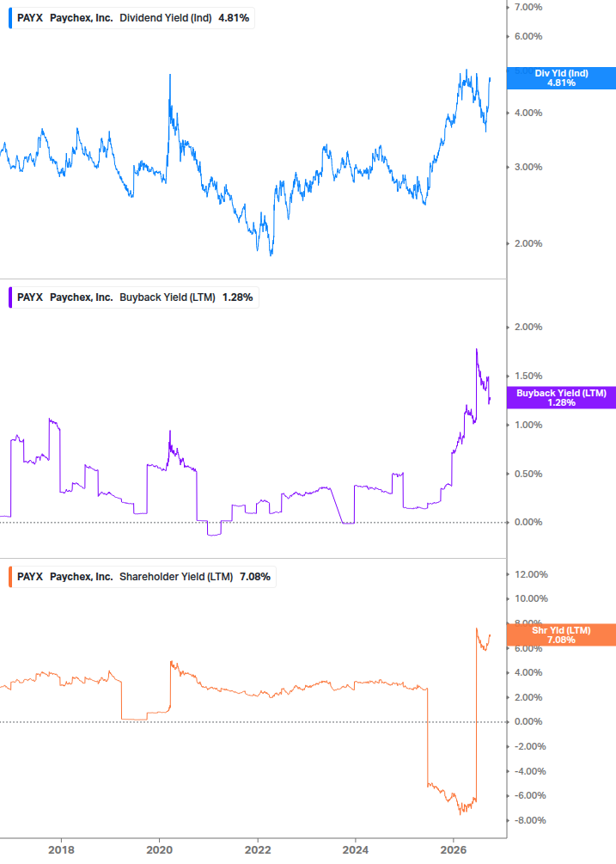Viewport: 616px width, 864px height.
Task: Click the -4.00% tick on shareholder yield axis
Action: (530, 771)
